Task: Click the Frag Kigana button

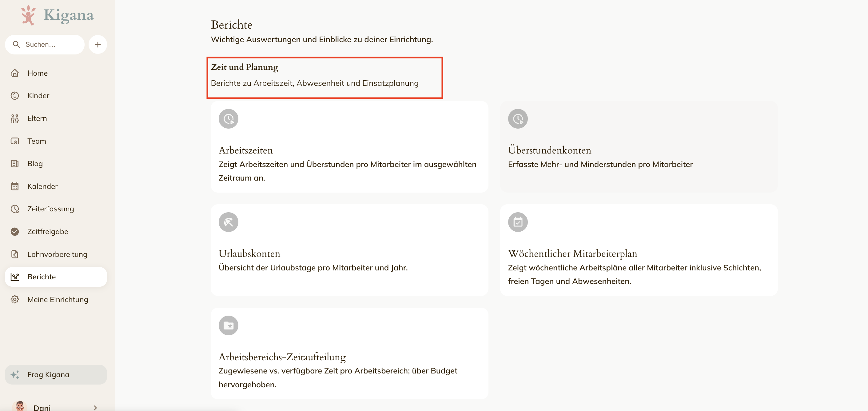Action: coord(56,375)
